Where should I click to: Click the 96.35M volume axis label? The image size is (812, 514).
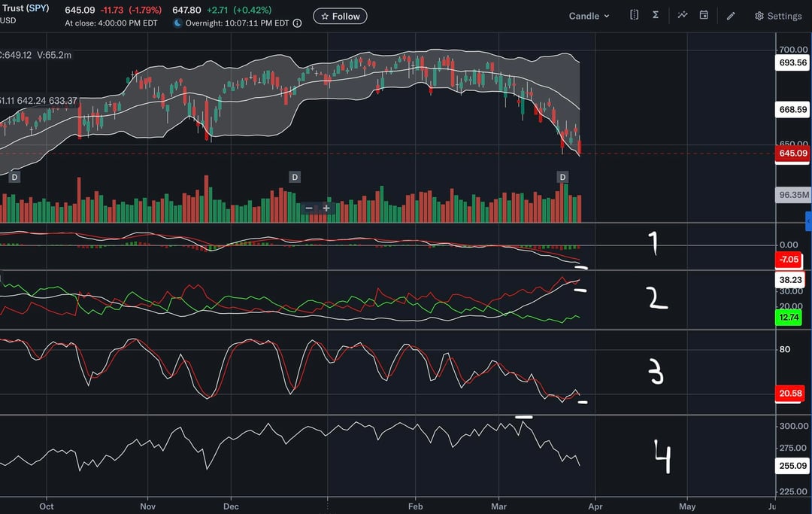793,195
